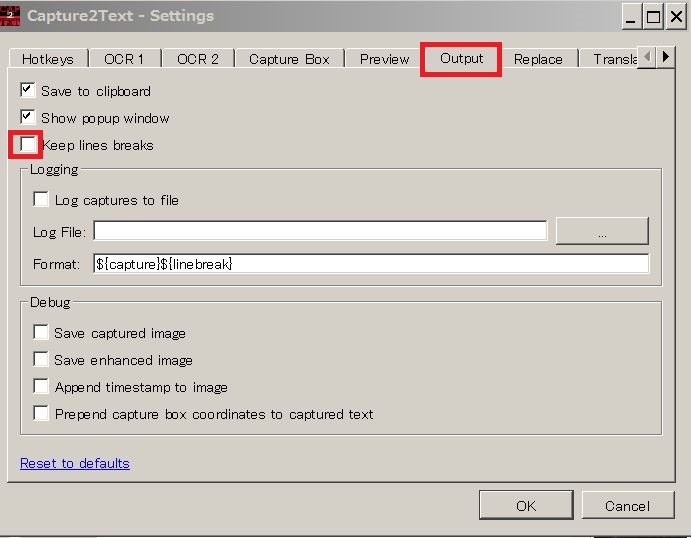The width and height of the screenshot is (691, 538).
Task: Close the Settings window
Action: pyautogui.click(x=676, y=17)
